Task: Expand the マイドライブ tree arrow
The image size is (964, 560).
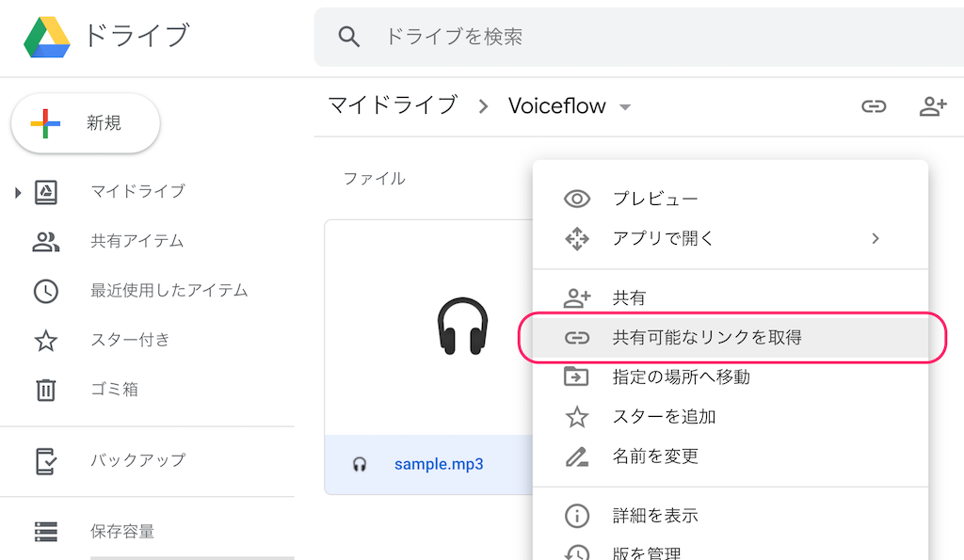Action: point(18,193)
